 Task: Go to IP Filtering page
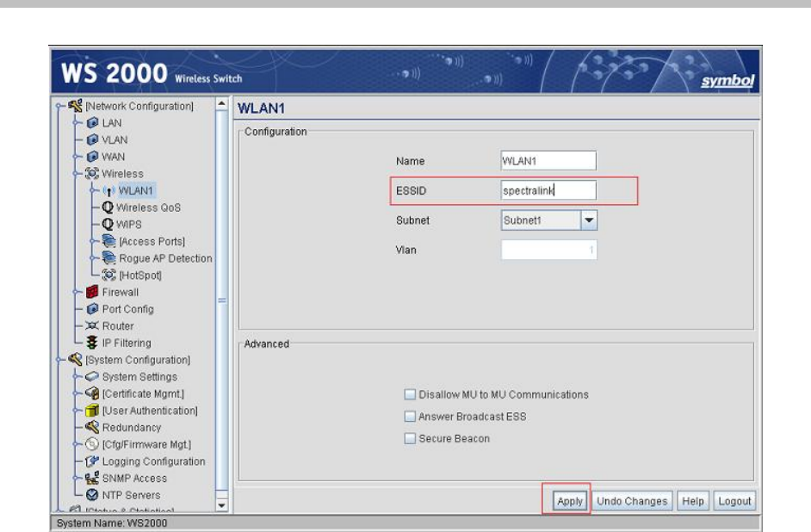click(127, 343)
